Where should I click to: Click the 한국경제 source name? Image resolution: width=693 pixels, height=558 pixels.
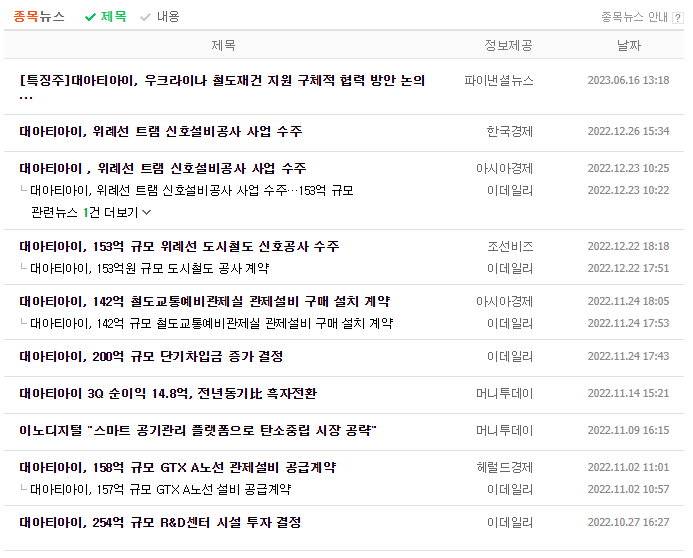pos(510,131)
